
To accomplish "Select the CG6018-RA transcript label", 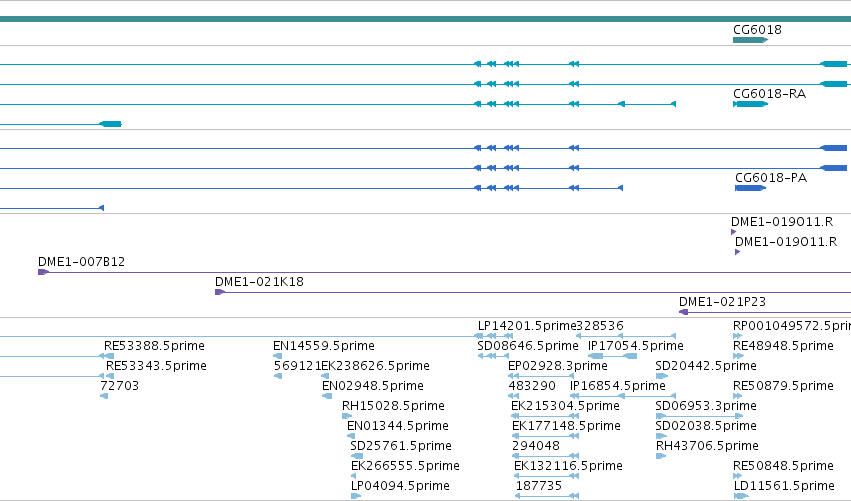I will pos(769,94).
